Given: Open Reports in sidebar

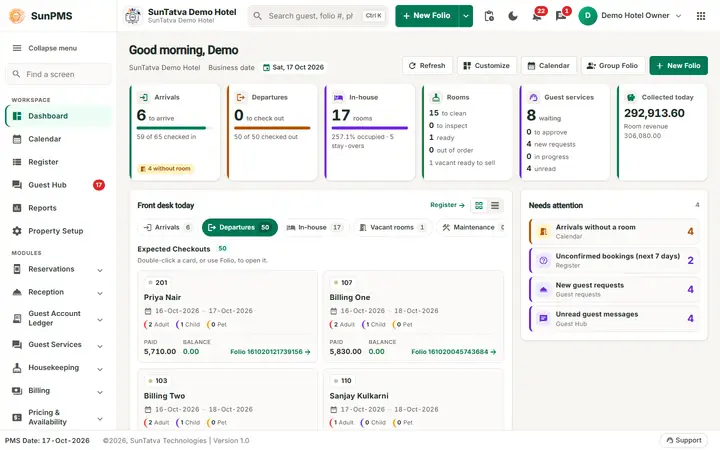Looking at the screenshot, I should click(x=58, y=208).
